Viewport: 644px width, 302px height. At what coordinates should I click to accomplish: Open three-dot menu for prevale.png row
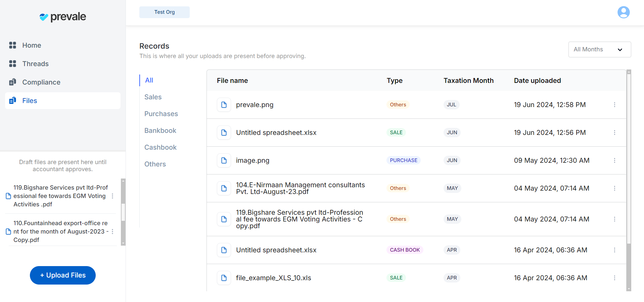(614, 105)
